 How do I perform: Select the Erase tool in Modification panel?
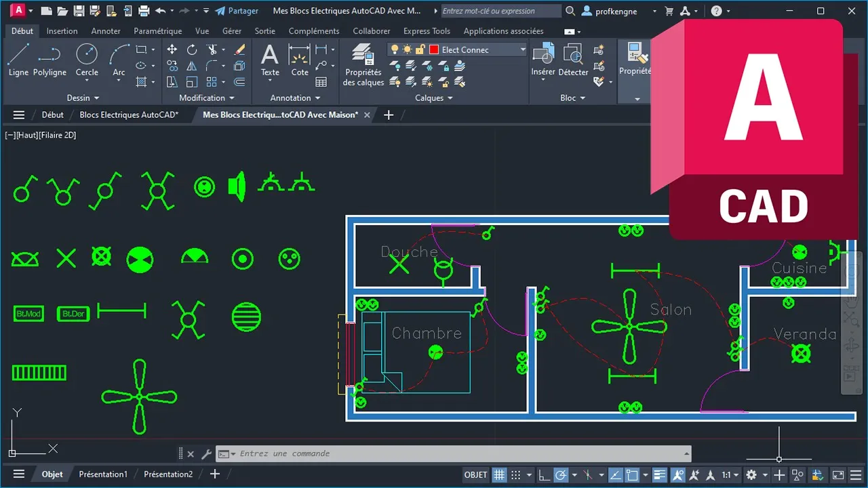[239, 49]
